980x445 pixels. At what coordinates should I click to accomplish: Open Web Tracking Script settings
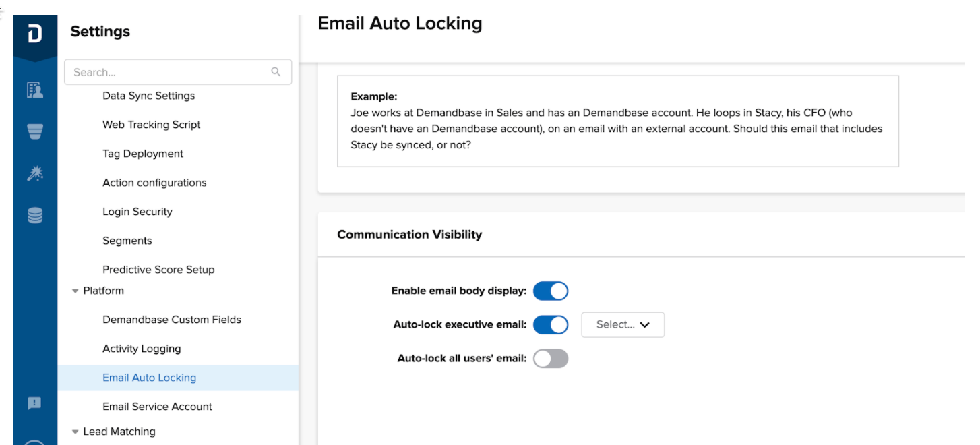(x=152, y=125)
